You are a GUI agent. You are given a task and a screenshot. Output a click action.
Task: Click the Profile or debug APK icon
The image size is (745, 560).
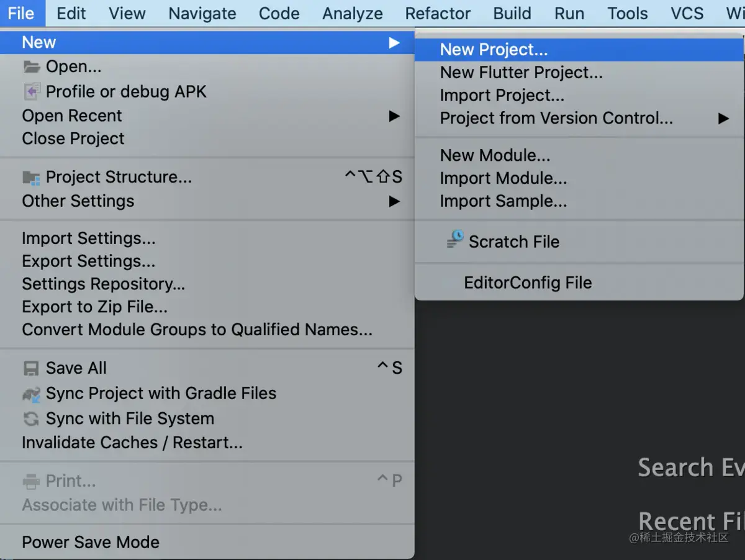point(31,91)
